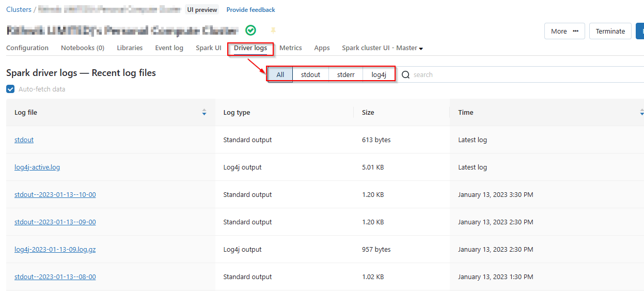Viewport: 644px width, 291px height.
Task: Click Latest log time in stdout row
Action: (473, 140)
